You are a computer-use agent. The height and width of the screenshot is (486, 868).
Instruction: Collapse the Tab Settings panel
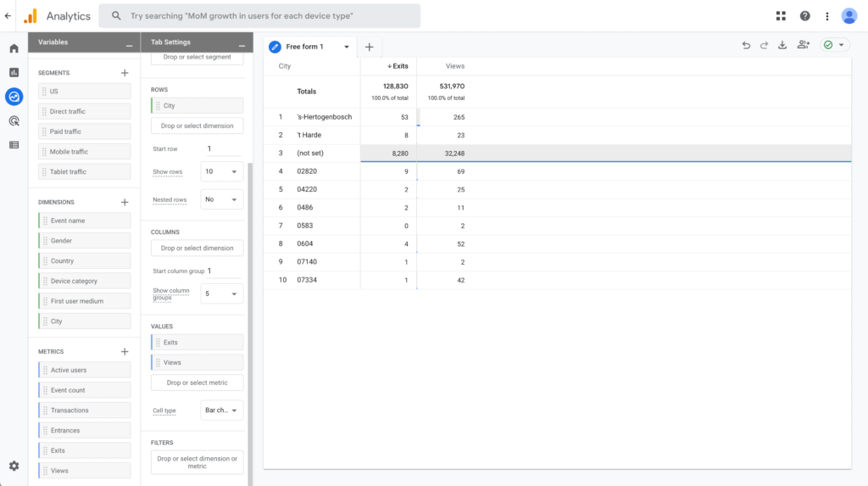pyautogui.click(x=242, y=43)
